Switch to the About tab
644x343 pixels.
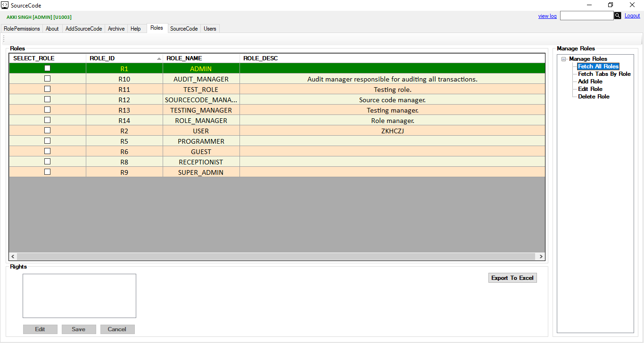52,29
